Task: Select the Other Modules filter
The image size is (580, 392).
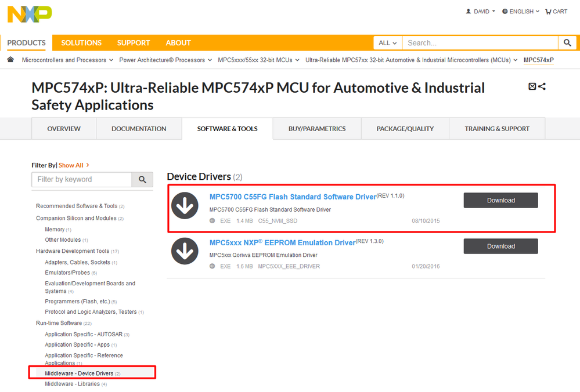Action: (66, 240)
